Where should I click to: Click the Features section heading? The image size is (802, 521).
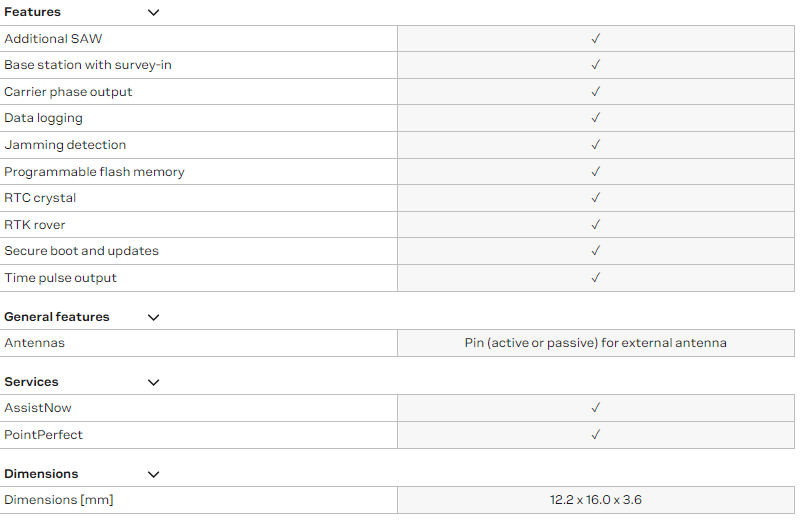[x=32, y=12]
